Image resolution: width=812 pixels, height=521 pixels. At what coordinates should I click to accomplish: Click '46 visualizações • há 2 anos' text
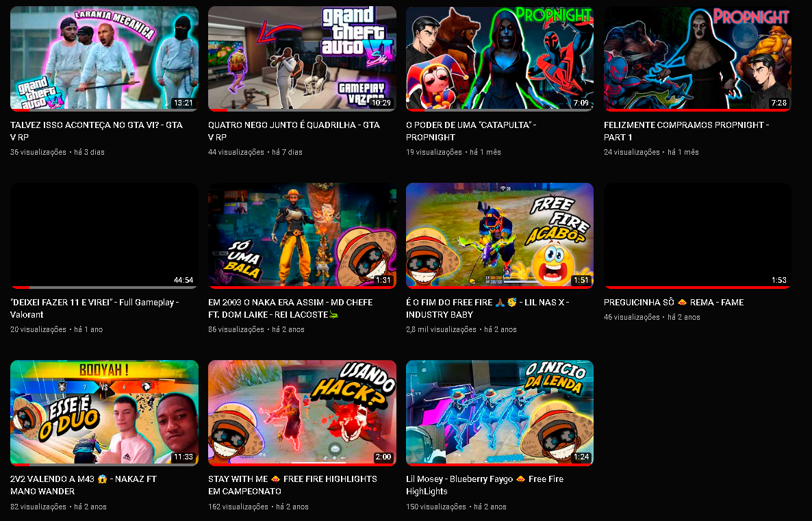[x=652, y=317]
